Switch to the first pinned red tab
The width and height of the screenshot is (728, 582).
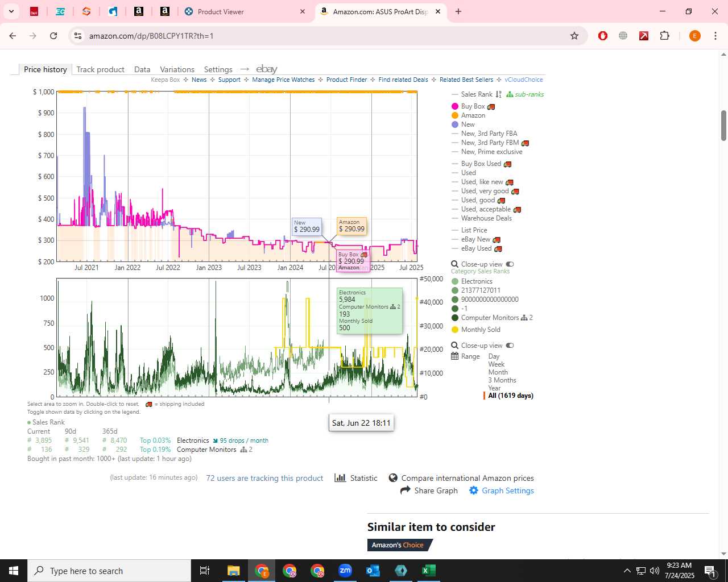[34, 11]
